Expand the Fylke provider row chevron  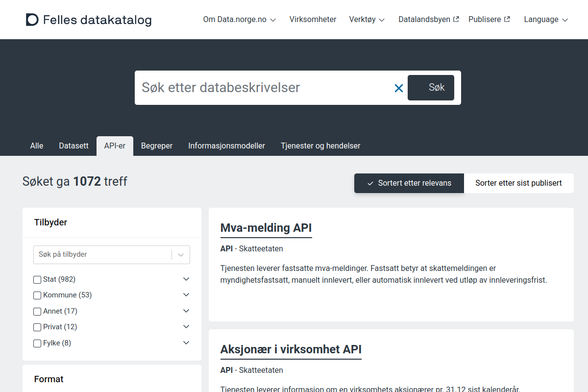pos(186,343)
